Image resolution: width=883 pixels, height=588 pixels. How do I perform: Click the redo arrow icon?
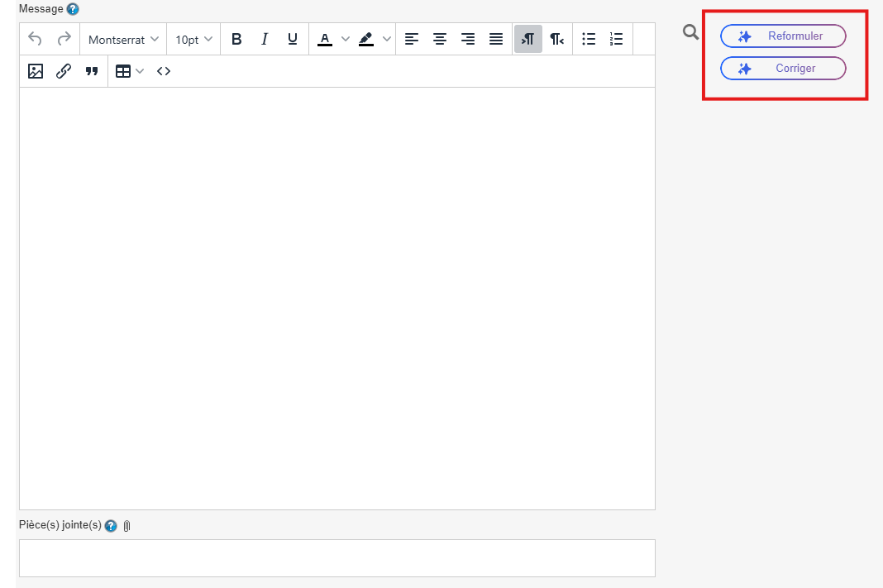coord(64,39)
